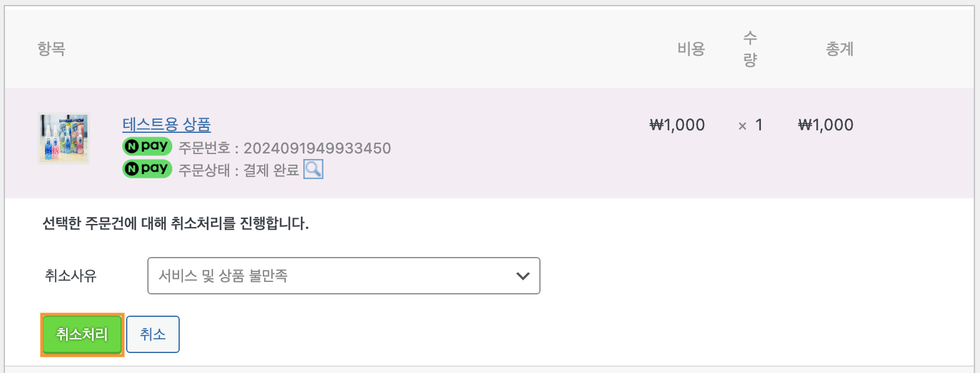Click the 주문상태 : 결제 완료 text

point(239,170)
